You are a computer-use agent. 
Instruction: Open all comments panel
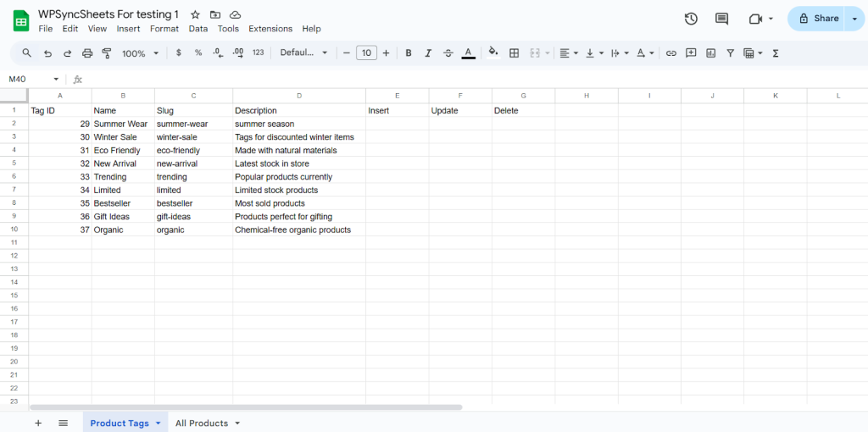(721, 19)
